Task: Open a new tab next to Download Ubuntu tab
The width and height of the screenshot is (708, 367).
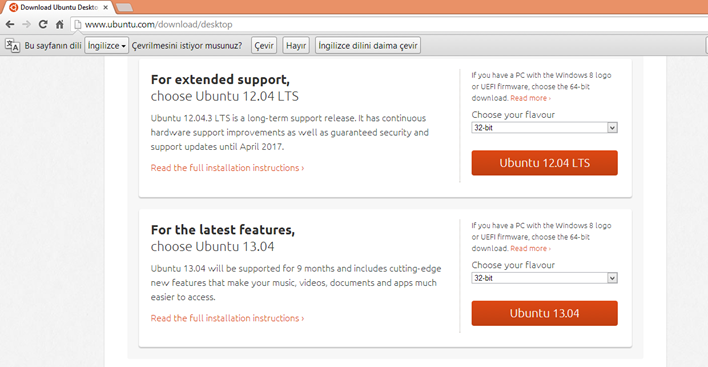Action: 124,7
